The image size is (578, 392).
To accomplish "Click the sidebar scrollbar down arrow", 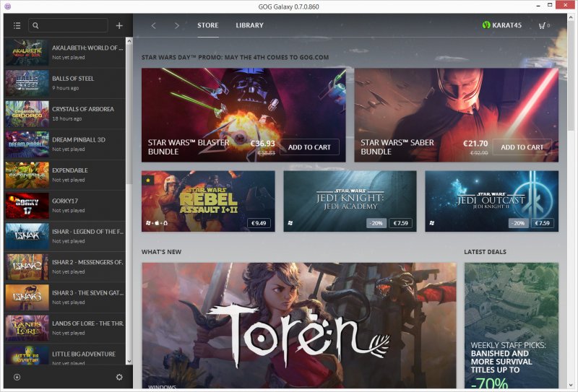I will click(x=129, y=361).
